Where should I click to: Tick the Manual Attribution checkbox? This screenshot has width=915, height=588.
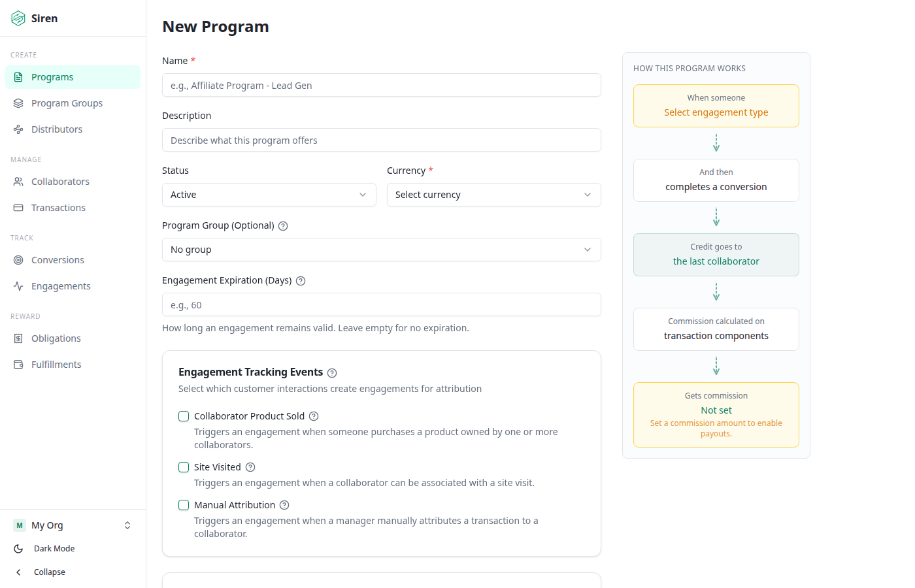tap(184, 505)
